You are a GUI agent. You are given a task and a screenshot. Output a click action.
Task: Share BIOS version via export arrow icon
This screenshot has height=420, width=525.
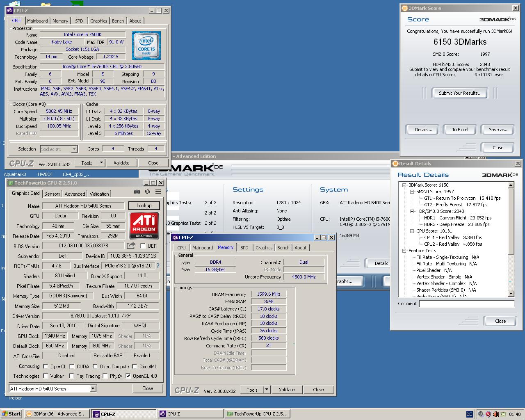[131, 246]
